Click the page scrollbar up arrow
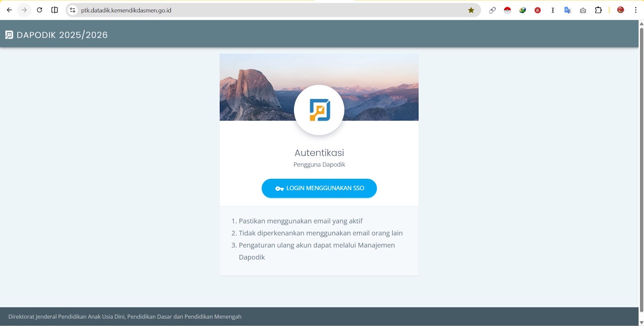This screenshot has width=644, height=326. [x=642, y=24]
